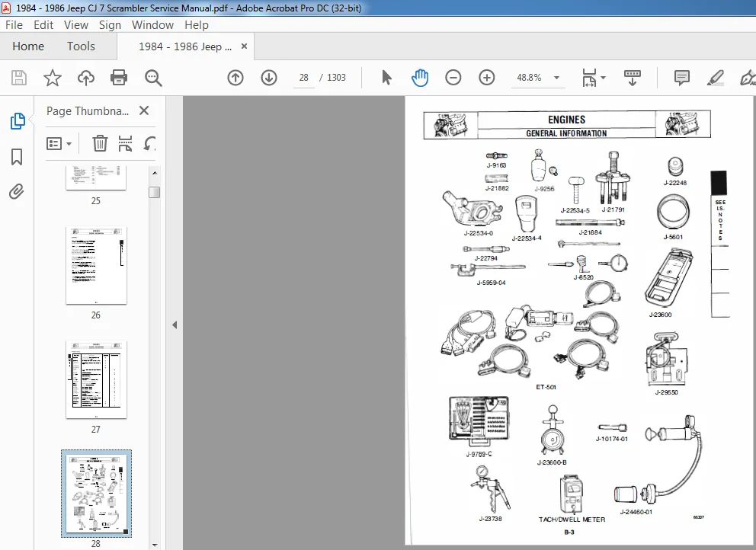Screen dimensions: 756x550
Task: Delete selected page with trash icon
Action: (x=100, y=143)
